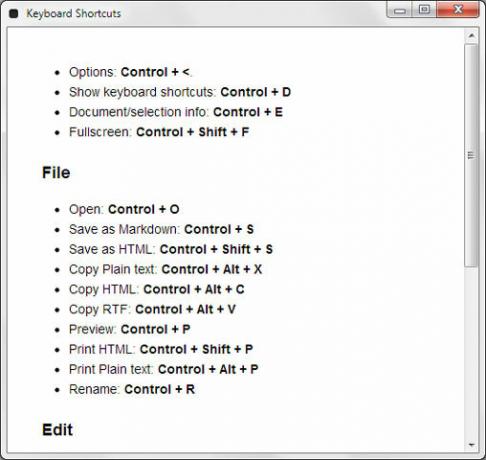
Task: Maximize the Keyboard Shortcuts window
Action: tap(424, 10)
